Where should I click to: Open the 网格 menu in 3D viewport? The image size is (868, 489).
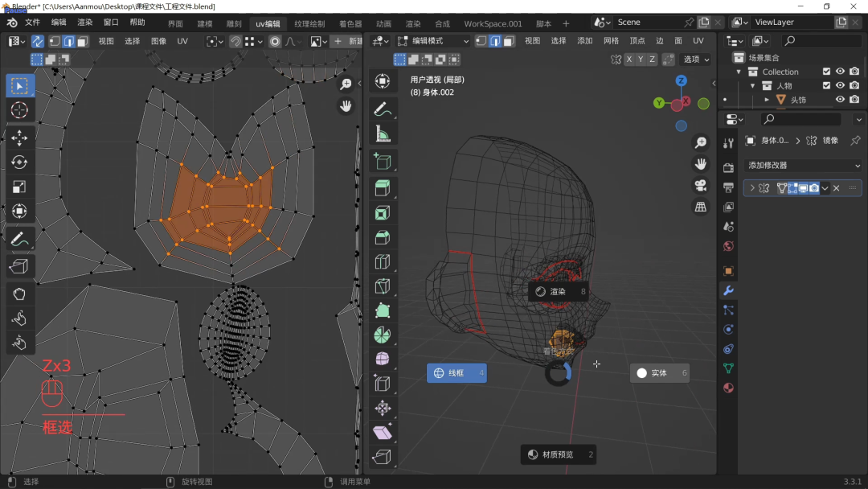click(611, 41)
